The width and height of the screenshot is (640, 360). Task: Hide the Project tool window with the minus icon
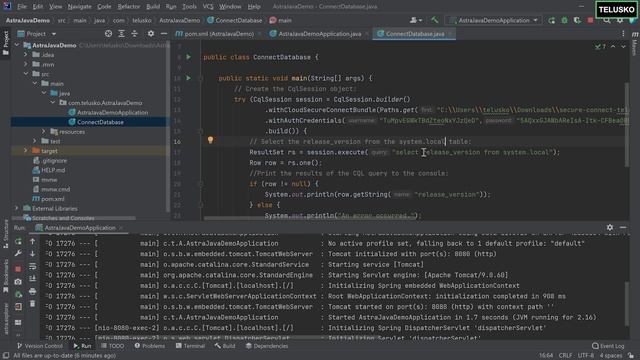pos(164,34)
